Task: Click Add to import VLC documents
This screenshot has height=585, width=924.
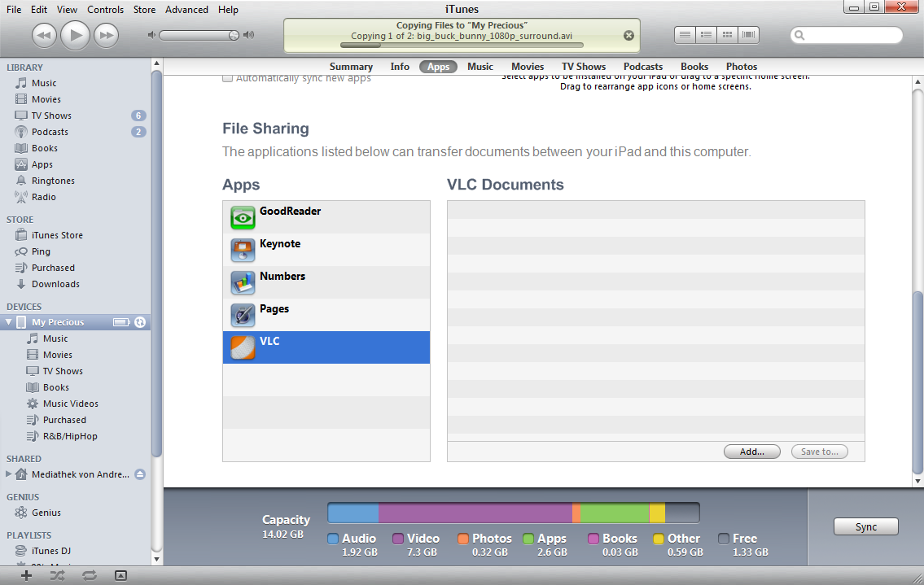Action: [x=751, y=452]
